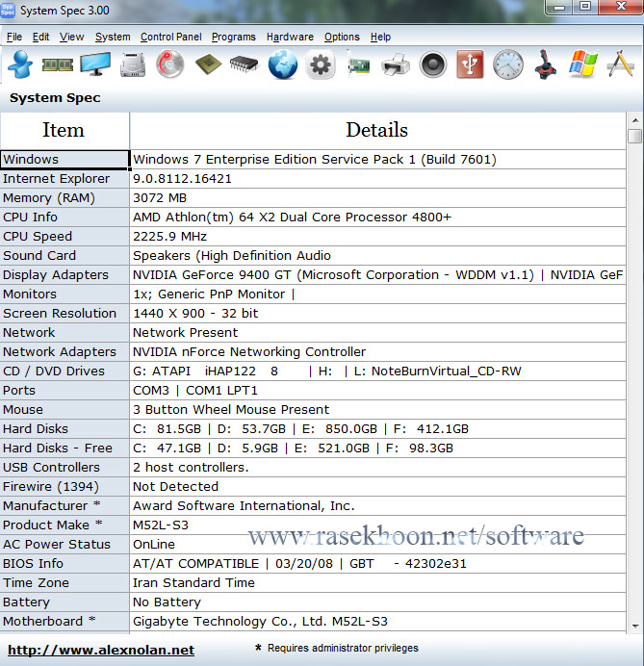The width and height of the screenshot is (644, 666).
Task: Click the speaker sound icon
Action: pos(433,65)
